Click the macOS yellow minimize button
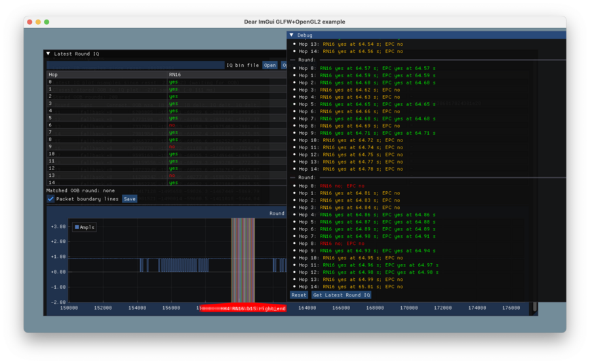The width and height of the screenshot is (590, 364). pos(38,22)
